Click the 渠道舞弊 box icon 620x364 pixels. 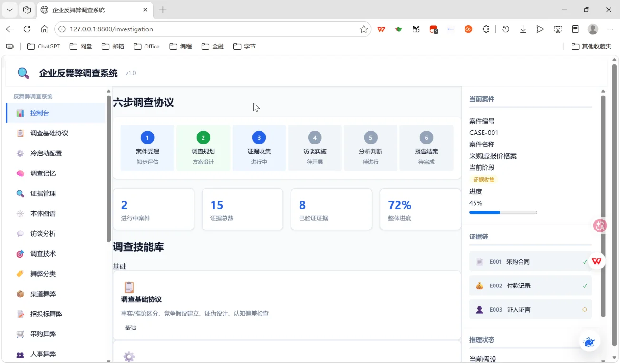pyautogui.click(x=20, y=294)
